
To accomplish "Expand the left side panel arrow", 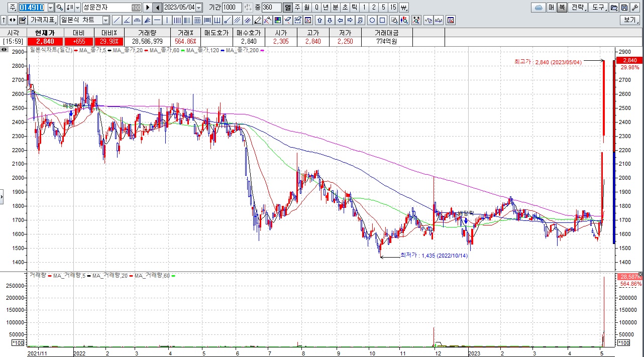I will [x=2, y=197].
